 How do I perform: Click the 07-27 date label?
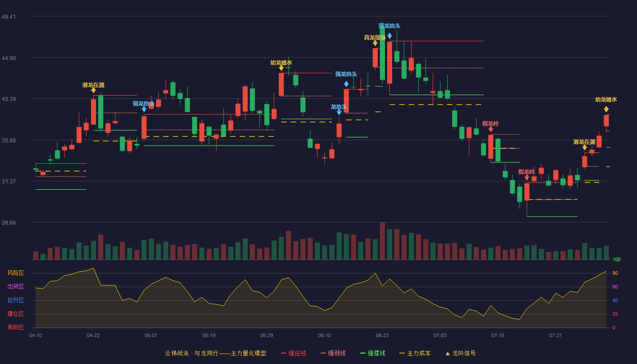pos(556,335)
